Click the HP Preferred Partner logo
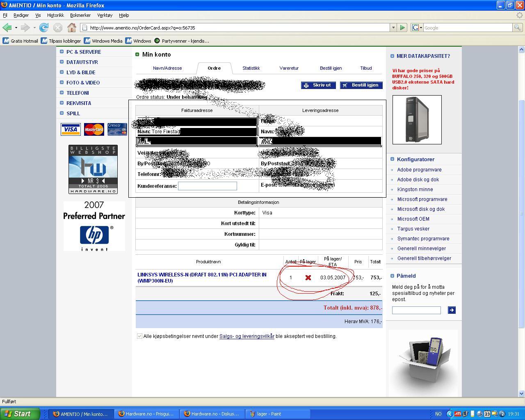525x420 pixels. tap(94, 226)
